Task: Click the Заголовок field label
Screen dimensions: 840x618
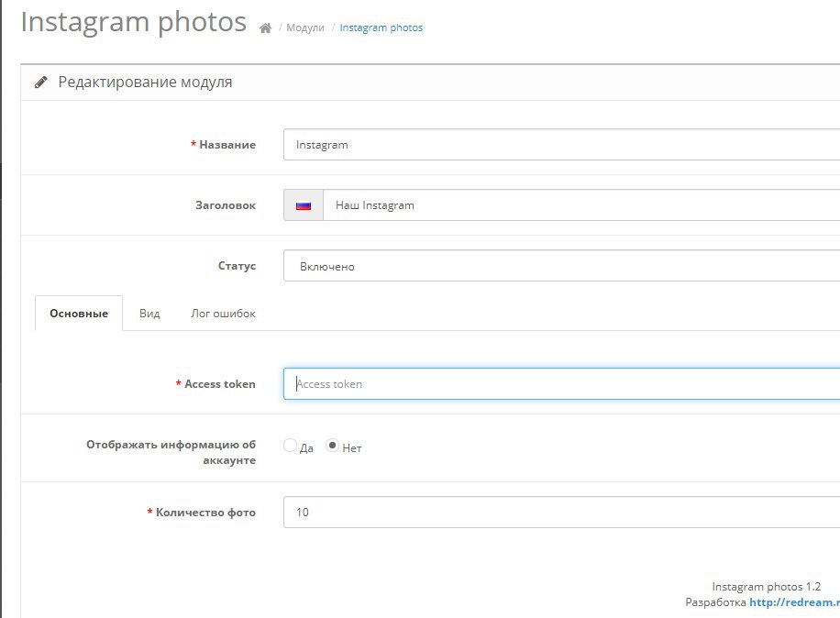Action: pos(226,205)
